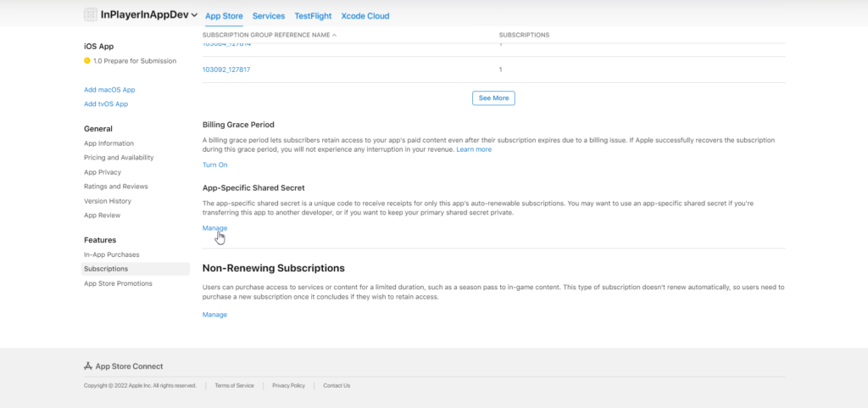Image resolution: width=868 pixels, height=408 pixels.
Task: Open App Review in sidebar
Action: click(103, 215)
